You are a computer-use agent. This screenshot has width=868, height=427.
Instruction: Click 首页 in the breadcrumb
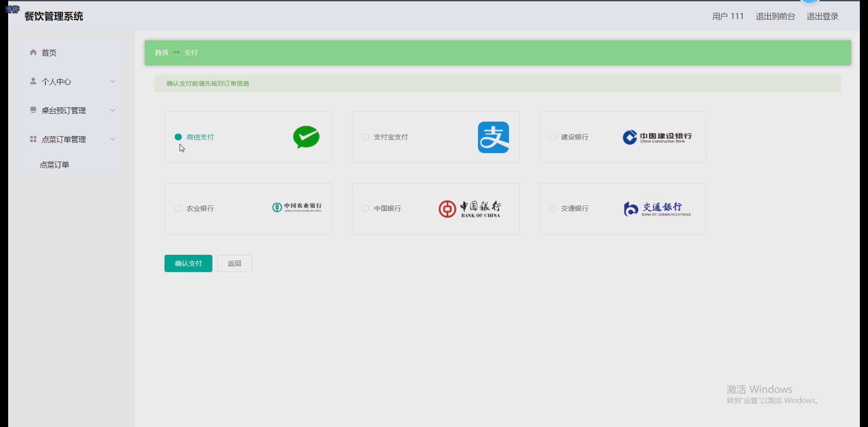pyautogui.click(x=161, y=53)
